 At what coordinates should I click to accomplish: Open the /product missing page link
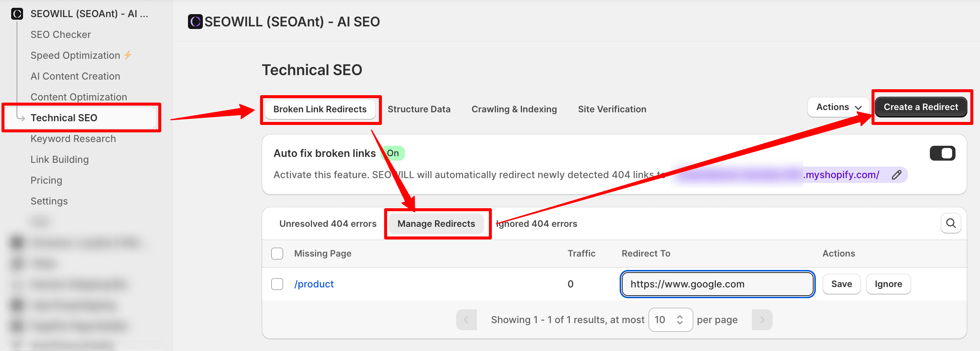(314, 284)
